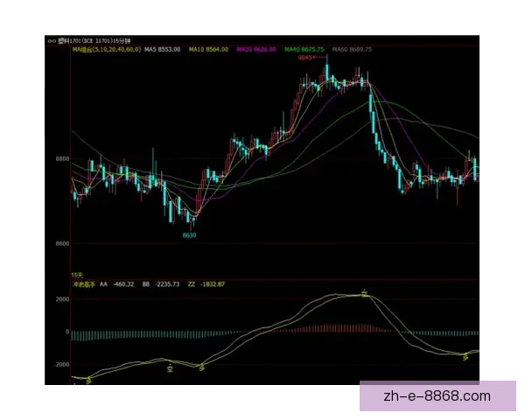Click the 8800 price axis label

[60, 159]
